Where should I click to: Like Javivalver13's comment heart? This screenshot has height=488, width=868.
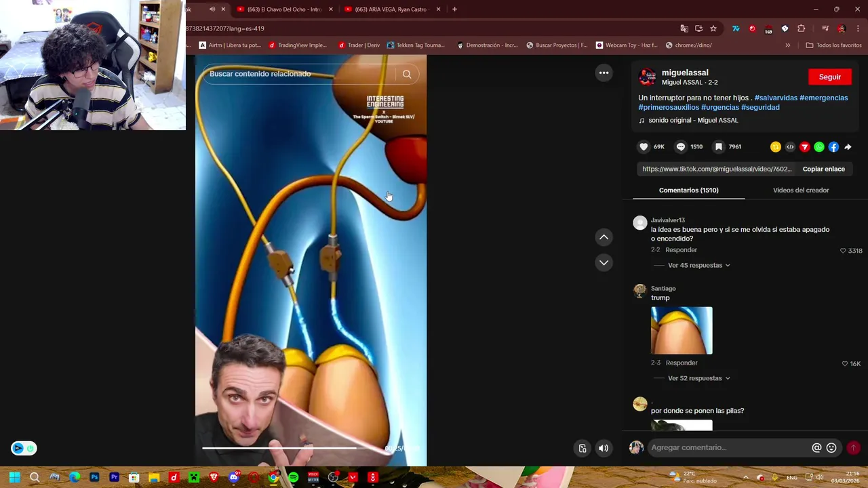click(843, 251)
